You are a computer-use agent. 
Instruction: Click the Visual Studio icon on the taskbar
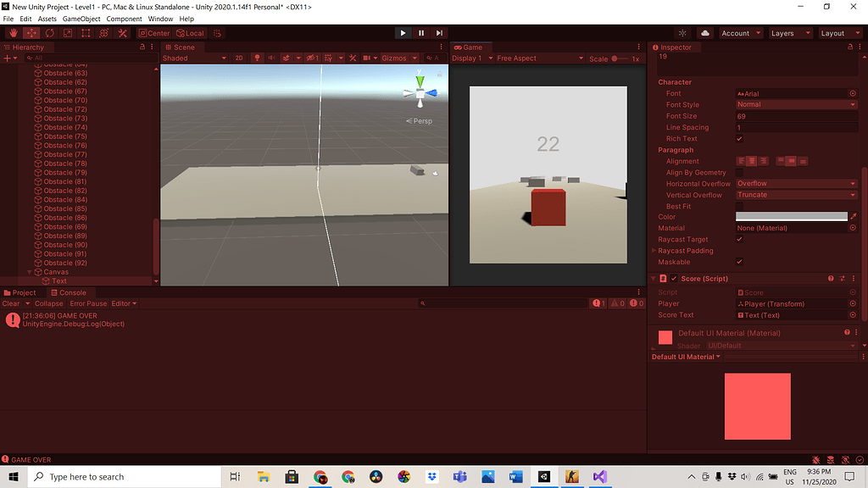point(599,476)
